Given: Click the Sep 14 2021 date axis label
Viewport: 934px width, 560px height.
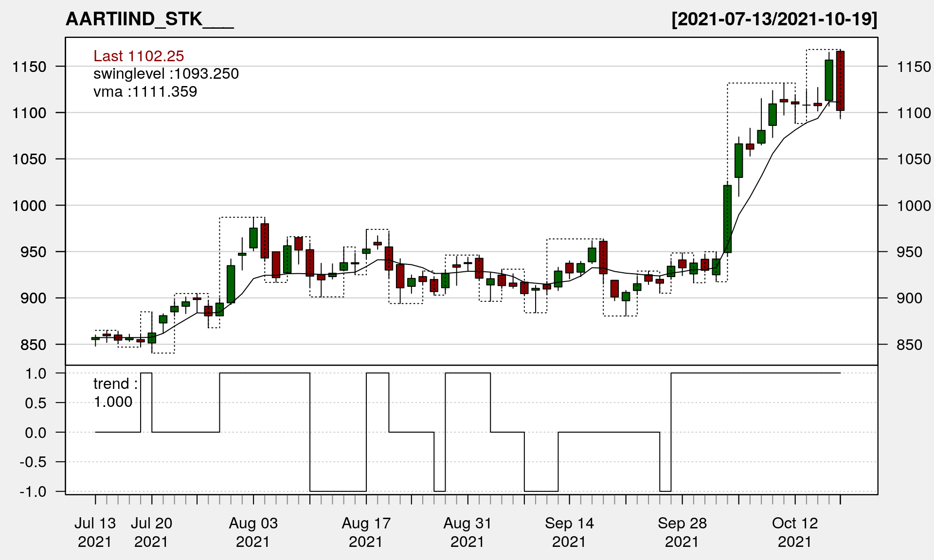Looking at the screenshot, I should coord(569,532).
